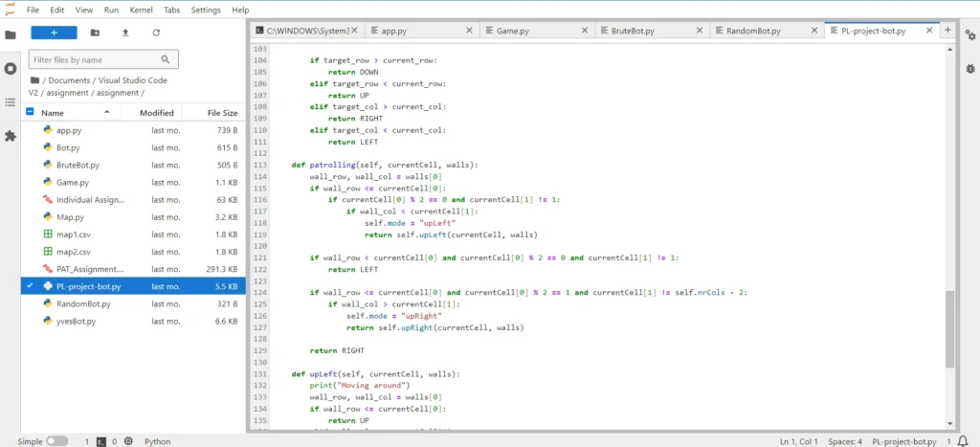Image resolution: width=980 pixels, height=447 pixels.
Task: Click the blue new launcher button
Action: (x=54, y=33)
